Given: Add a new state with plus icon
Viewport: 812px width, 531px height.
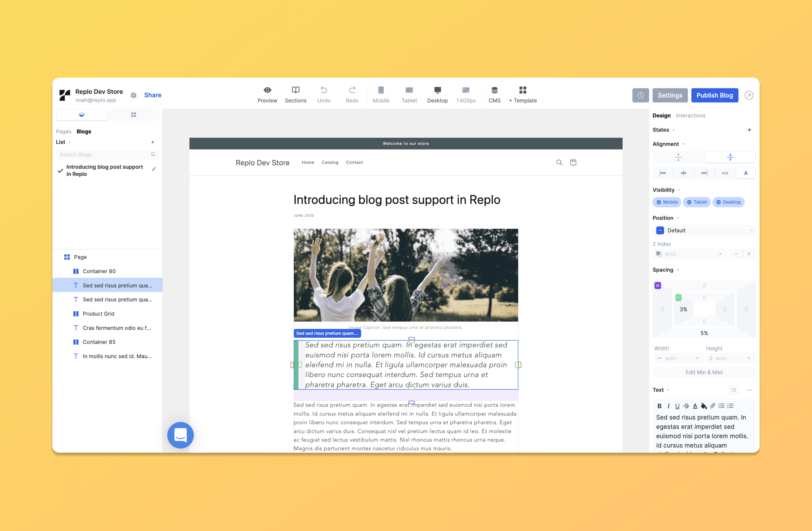Looking at the screenshot, I should coord(749,130).
